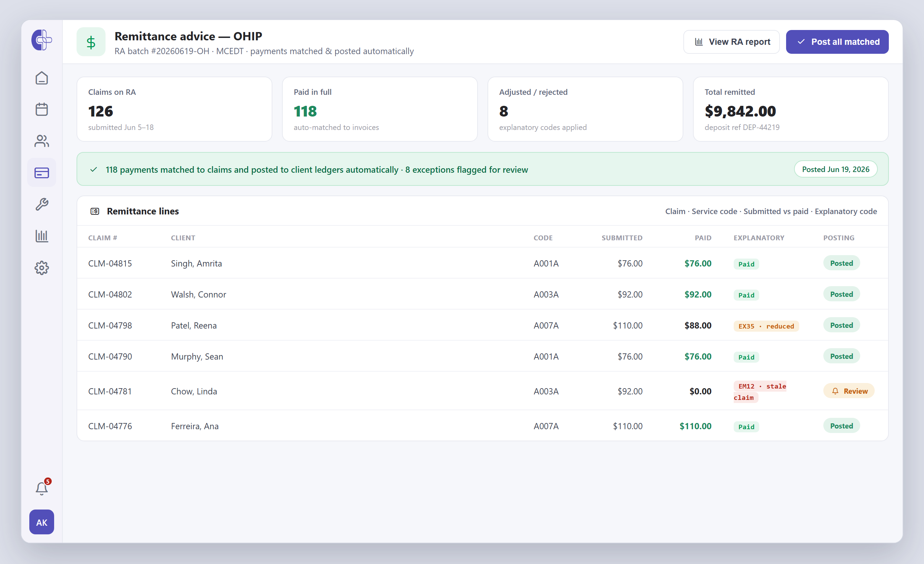Click the PAID column header

(703, 238)
